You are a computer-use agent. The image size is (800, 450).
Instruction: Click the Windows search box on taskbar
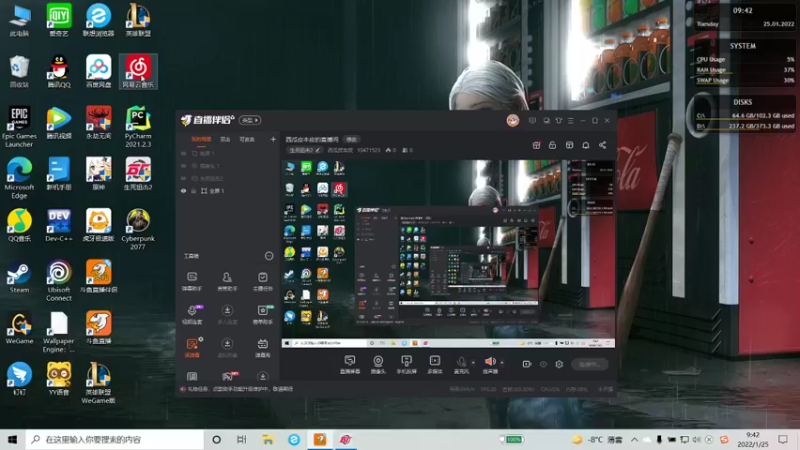click(115, 439)
